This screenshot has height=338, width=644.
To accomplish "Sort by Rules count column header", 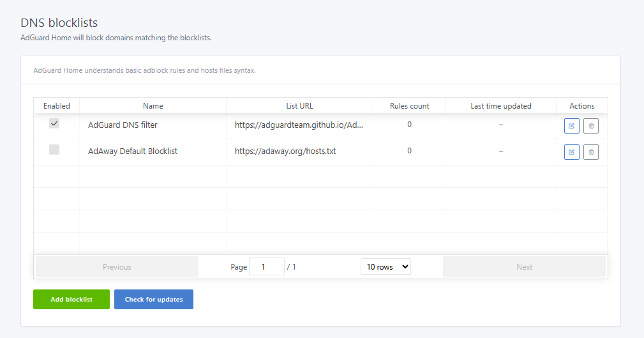I will coord(409,106).
